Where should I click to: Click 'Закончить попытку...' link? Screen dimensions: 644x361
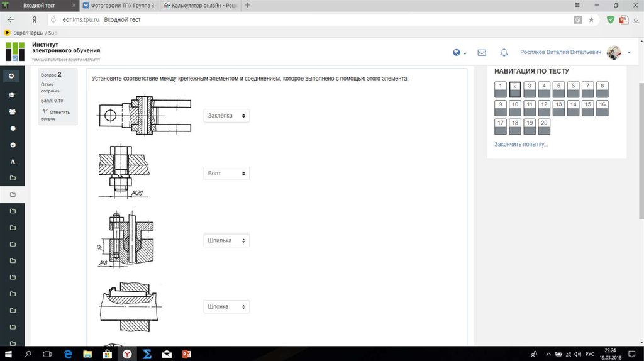(521, 145)
